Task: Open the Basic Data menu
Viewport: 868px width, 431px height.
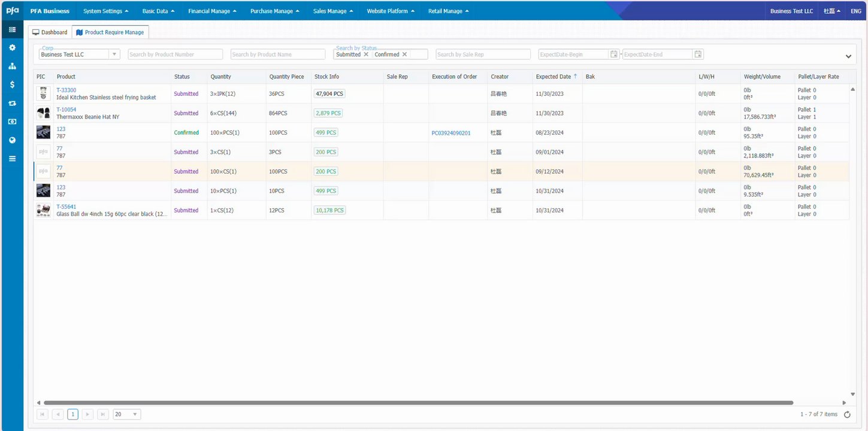Action: [158, 11]
